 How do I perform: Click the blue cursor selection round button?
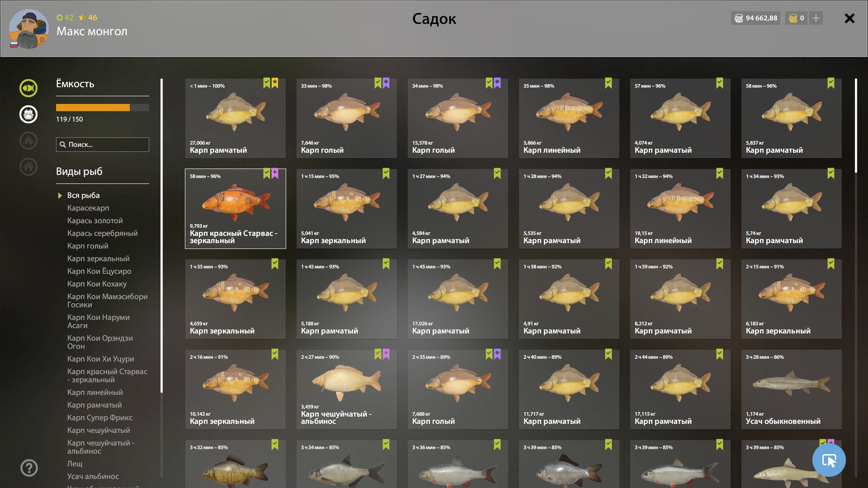[829, 460]
